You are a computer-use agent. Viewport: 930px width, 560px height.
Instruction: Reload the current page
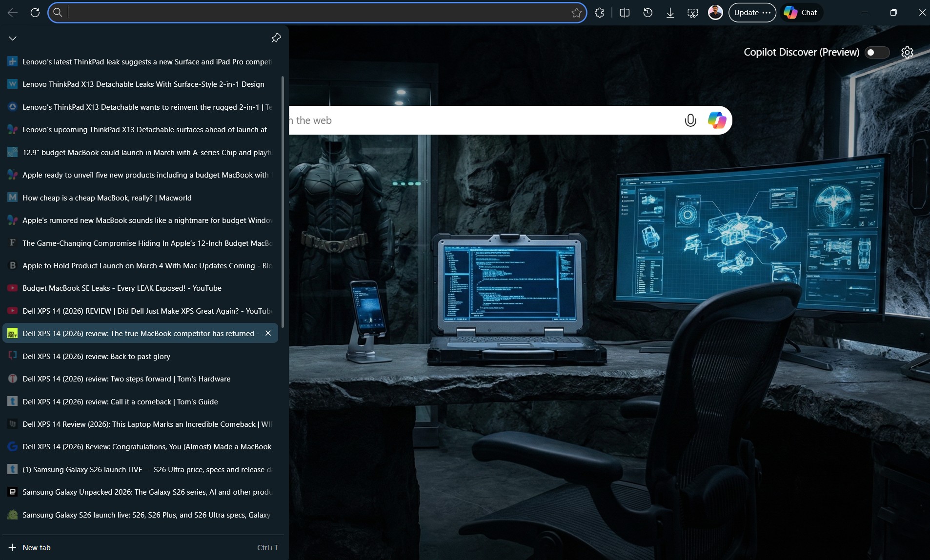coord(34,12)
